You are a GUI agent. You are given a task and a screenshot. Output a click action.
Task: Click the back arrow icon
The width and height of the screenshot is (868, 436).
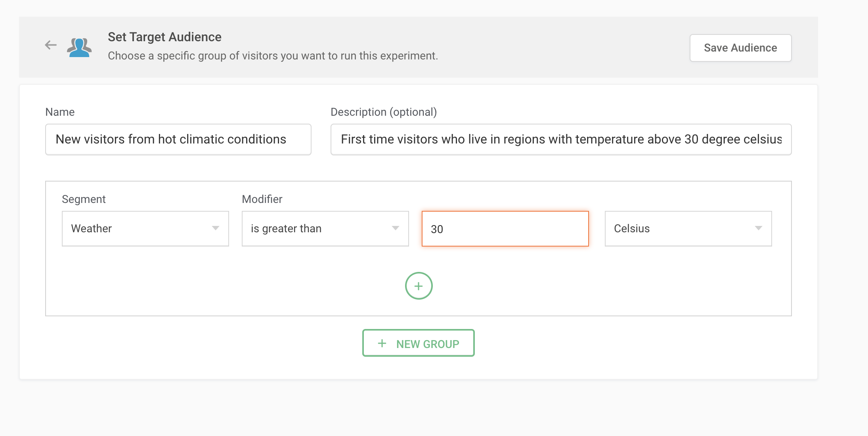(51, 45)
